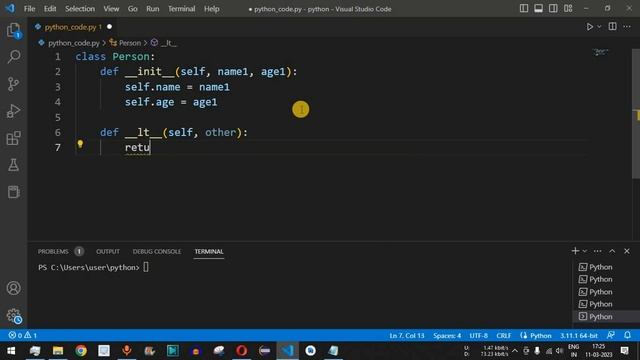
Task: Open the View menu
Action: 111,9
